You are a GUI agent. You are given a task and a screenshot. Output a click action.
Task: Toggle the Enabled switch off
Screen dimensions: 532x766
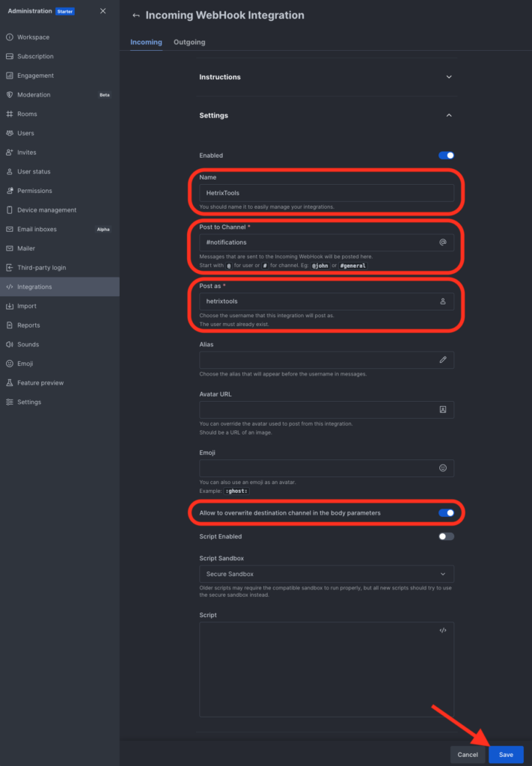click(x=446, y=156)
